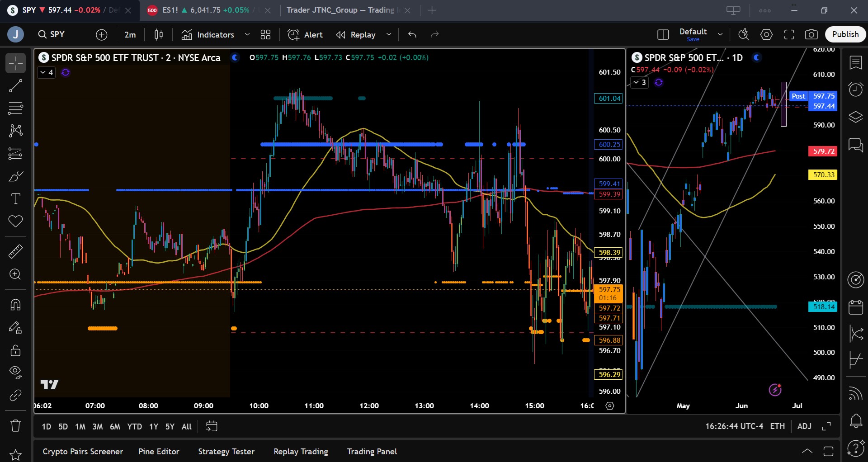The width and height of the screenshot is (868, 462).
Task: Publish the chart idea
Action: pos(845,34)
